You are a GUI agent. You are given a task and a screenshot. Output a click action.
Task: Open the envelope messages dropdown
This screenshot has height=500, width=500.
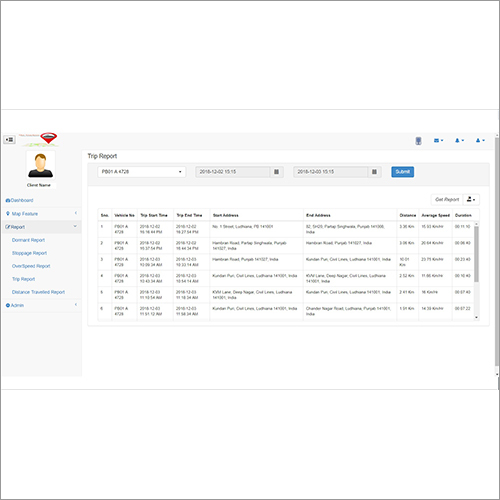(438, 141)
